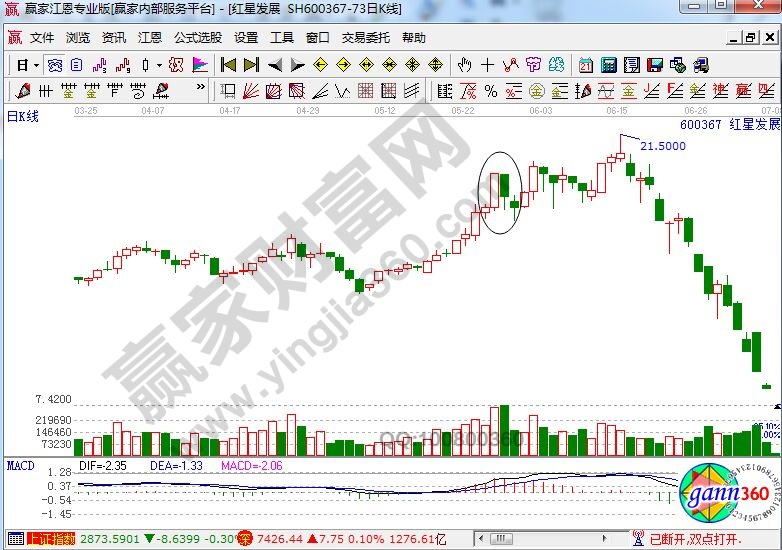The width and height of the screenshot is (782, 550).
Task: Jump to first bar with skip-back icon
Action: (x=229, y=65)
